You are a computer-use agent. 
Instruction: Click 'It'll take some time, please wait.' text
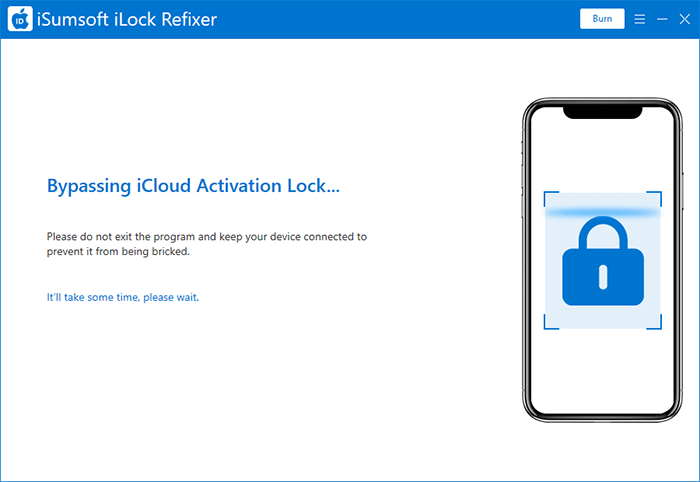point(123,297)
